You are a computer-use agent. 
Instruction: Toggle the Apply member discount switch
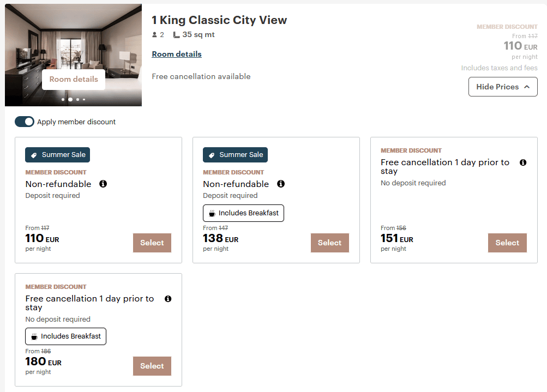point(25,122)
